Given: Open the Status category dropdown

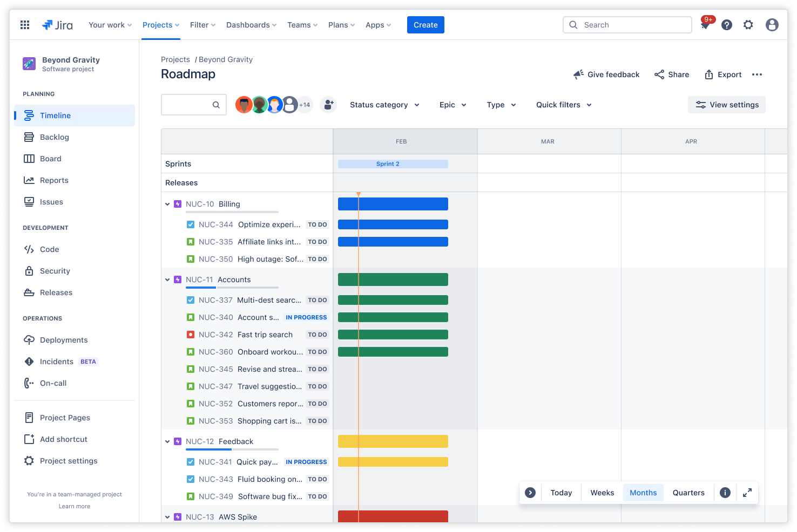Looking at the screenshot, I should pyautogui.click(x=384, y=105).
